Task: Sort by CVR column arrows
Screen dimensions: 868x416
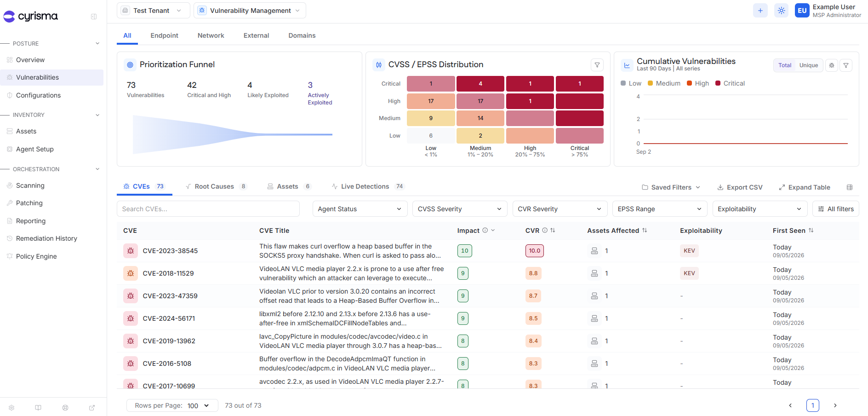Action: (x=553, y=231)
